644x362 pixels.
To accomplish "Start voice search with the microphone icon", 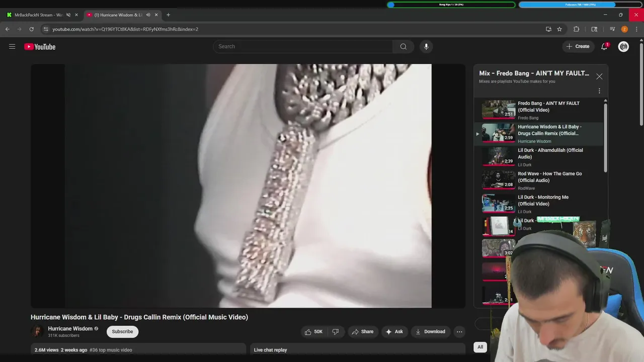I will click(426, 46).
